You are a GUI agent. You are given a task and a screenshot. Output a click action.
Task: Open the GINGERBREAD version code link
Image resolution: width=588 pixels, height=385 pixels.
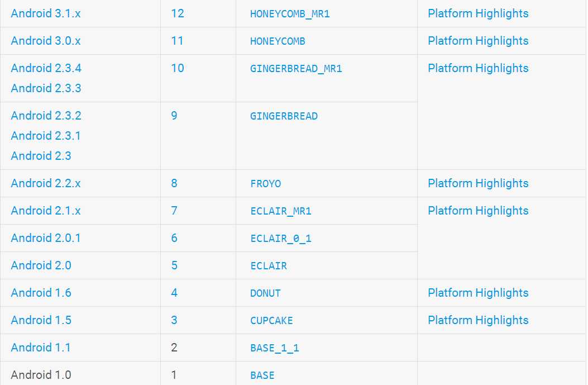click(284, 116)
